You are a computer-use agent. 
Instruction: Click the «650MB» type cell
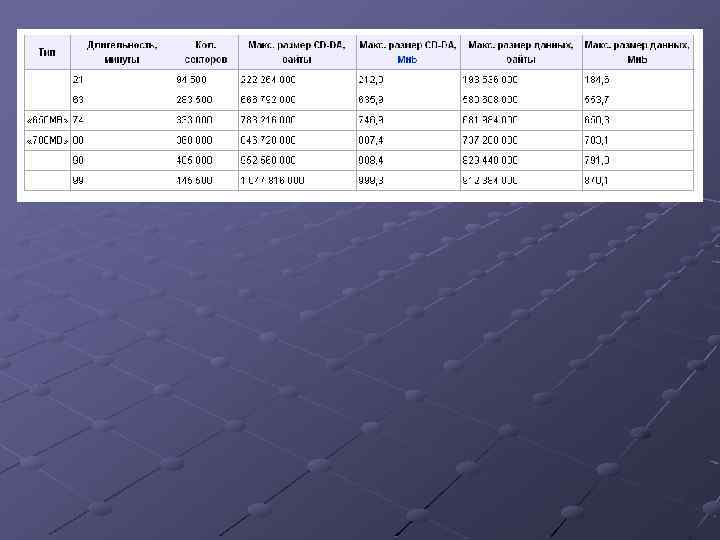[47, 120]
